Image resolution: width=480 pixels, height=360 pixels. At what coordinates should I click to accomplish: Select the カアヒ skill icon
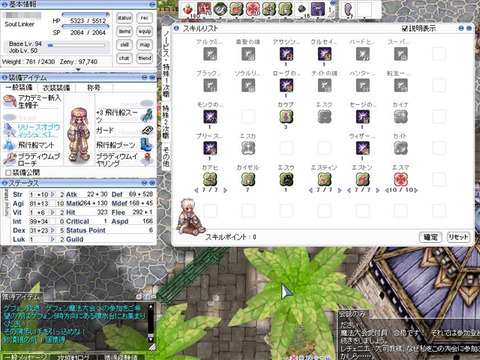pos(210,180)
